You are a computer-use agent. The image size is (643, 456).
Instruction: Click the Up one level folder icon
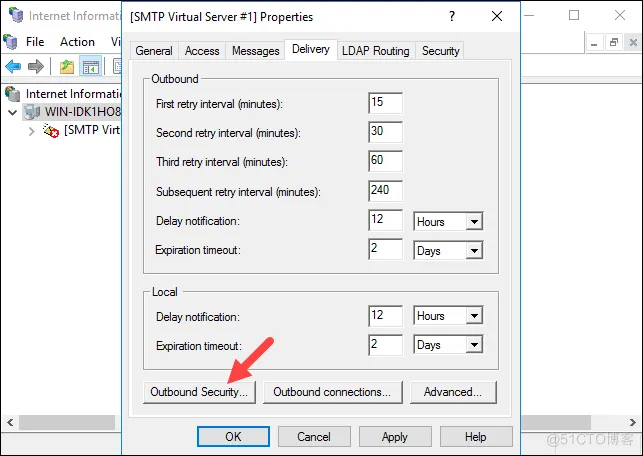(x=66, y=66)
